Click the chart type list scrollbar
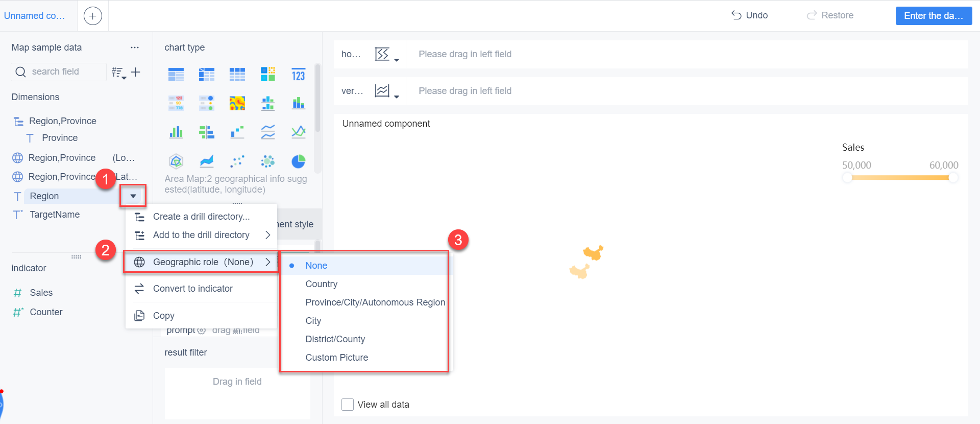Screen dimensions: 980x424 pos(317,98)
